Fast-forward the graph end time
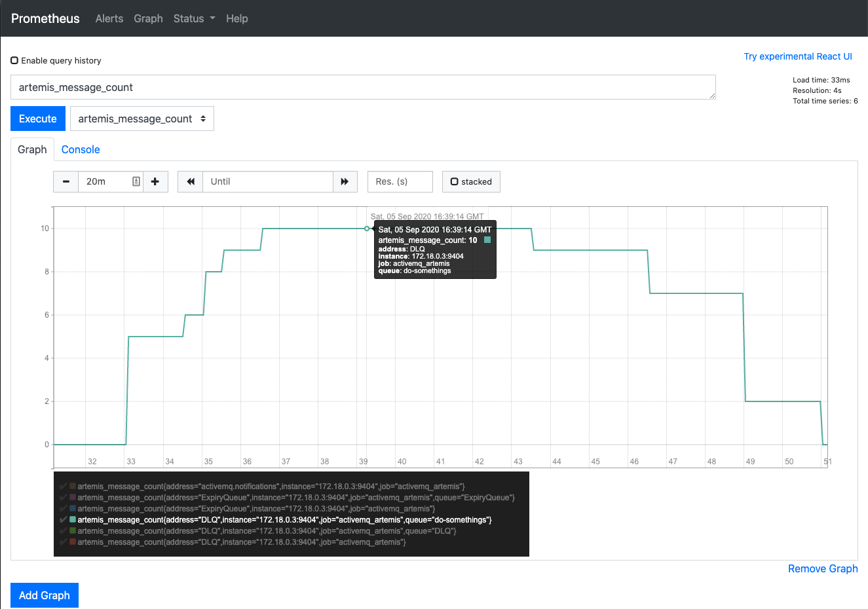The width and height of the screenshot is (868, 609). point(345,181)
